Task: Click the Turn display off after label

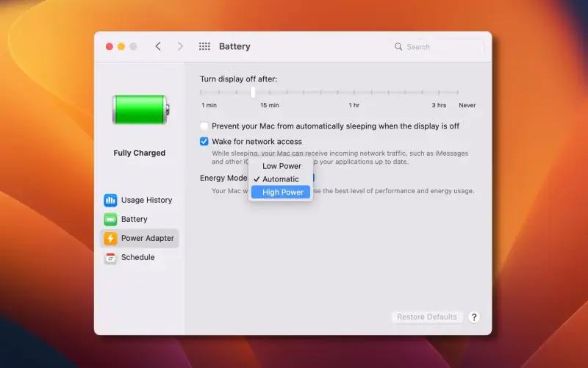Action: (238, 79)
